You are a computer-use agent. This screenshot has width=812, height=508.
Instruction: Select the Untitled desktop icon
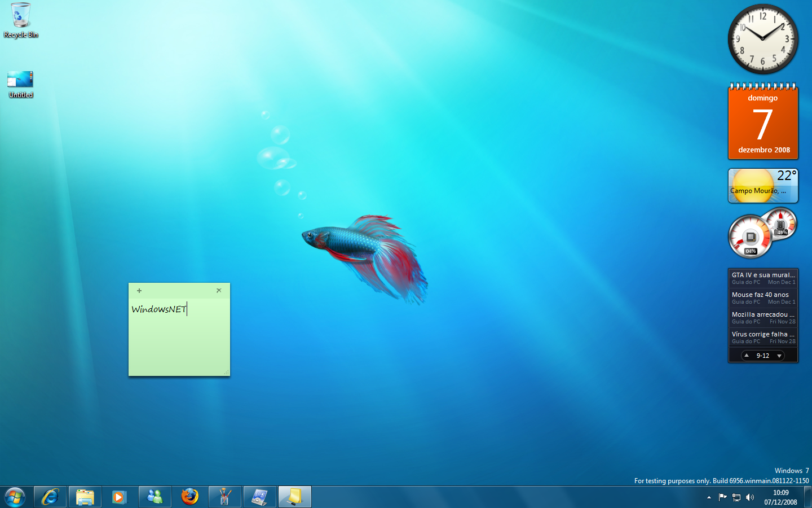pyautogui.click(x=21, y=84)
